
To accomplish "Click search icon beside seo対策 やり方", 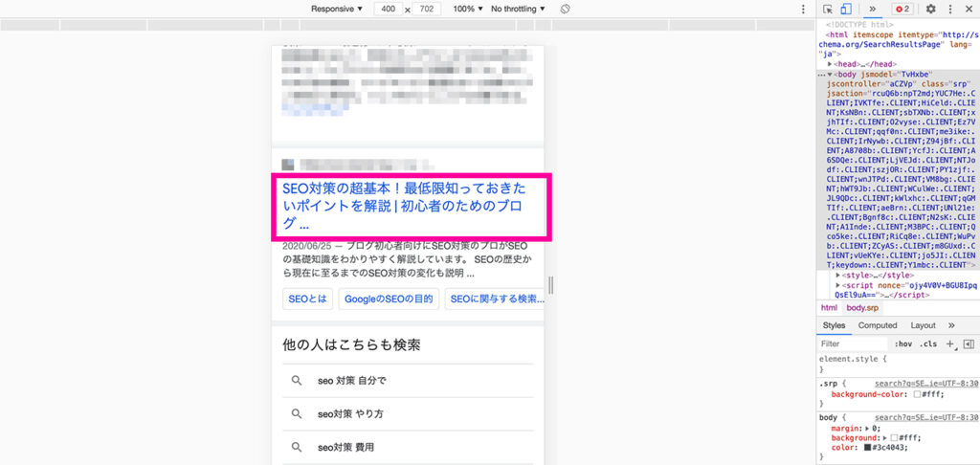I will (297, 413).
